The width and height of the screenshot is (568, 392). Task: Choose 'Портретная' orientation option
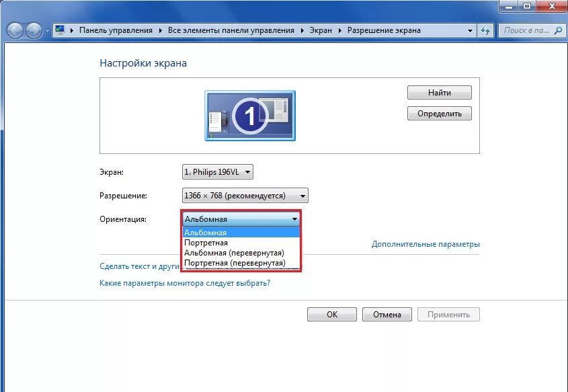coord(241,243)
